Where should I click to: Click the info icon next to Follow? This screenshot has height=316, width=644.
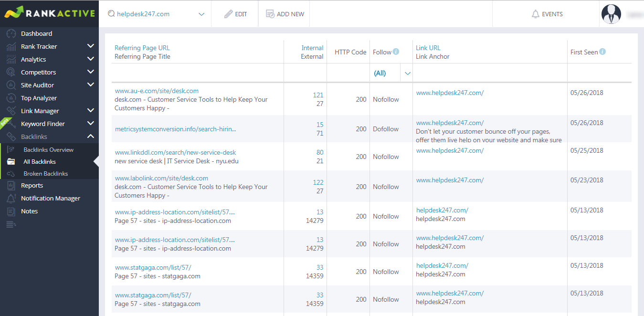396,52
